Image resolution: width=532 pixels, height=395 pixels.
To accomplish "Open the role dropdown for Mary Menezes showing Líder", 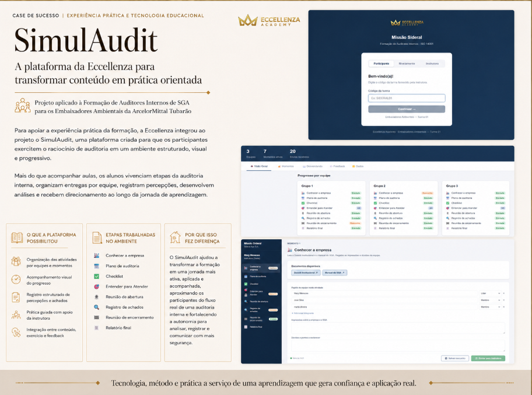I will (x=490, y=293).
